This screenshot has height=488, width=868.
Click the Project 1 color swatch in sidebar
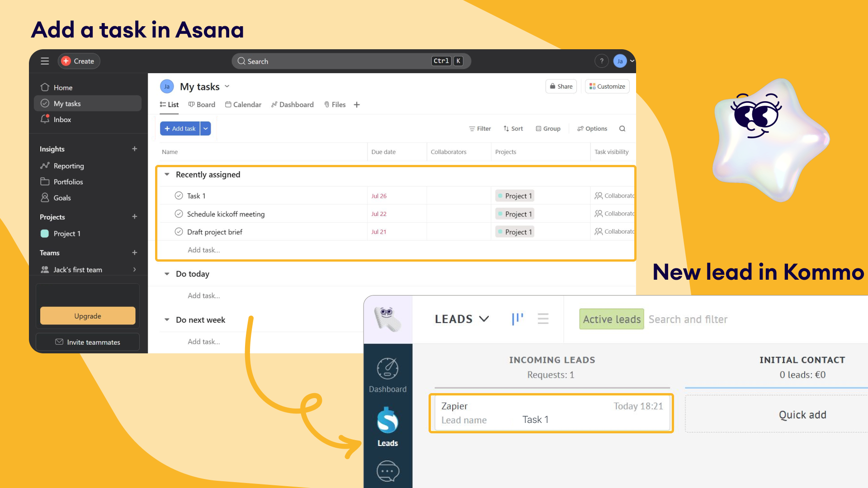(x=45, y=234)
